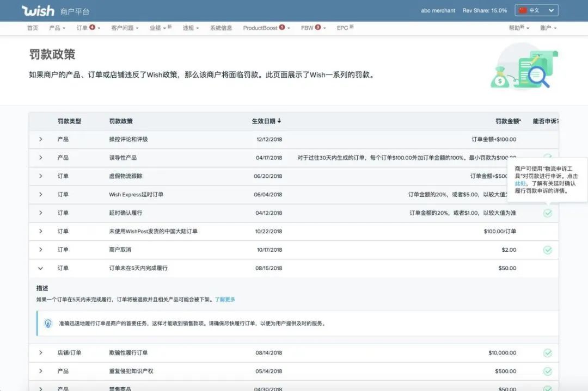Click the FBW red notification badge

coord(318,27)
